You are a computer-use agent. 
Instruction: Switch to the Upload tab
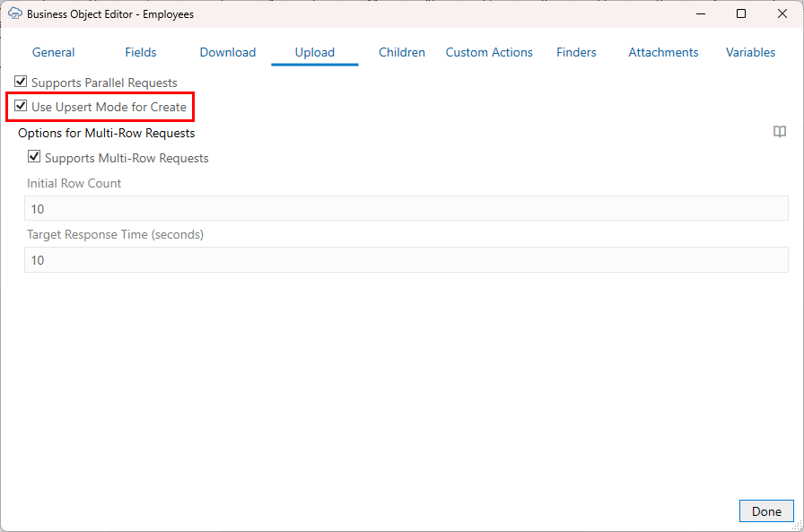314,52
